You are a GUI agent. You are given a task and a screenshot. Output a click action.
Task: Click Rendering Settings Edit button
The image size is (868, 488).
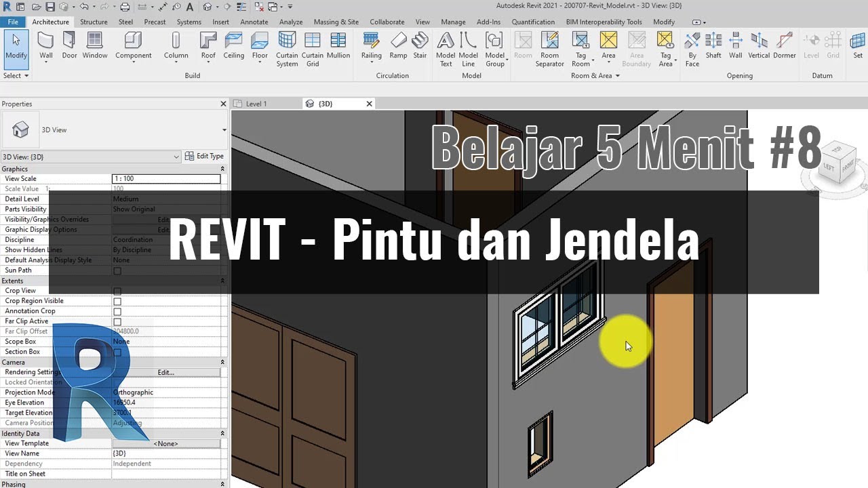(166, 372)
